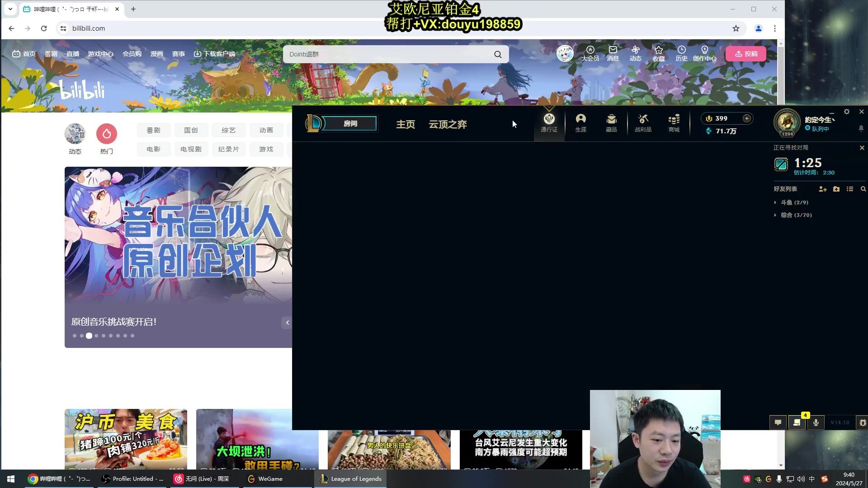Toggle the chat bubble panel
The height and width of the screenshot is (488, 868).
[x=778, y=422]
